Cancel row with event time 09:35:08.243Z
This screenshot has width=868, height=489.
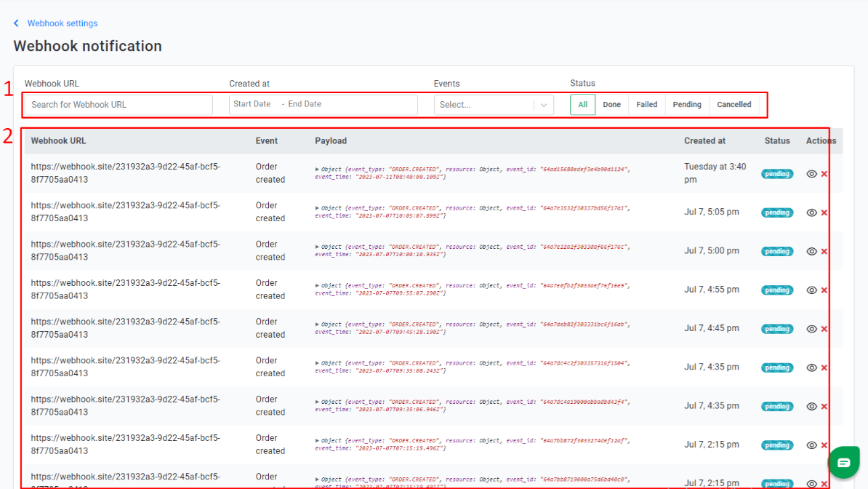pos(824,368)
